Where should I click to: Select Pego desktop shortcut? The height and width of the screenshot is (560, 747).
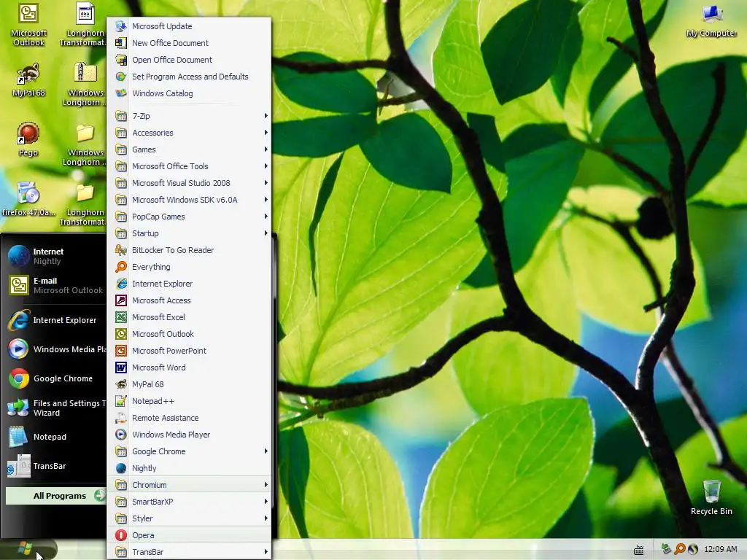point(28,139)
